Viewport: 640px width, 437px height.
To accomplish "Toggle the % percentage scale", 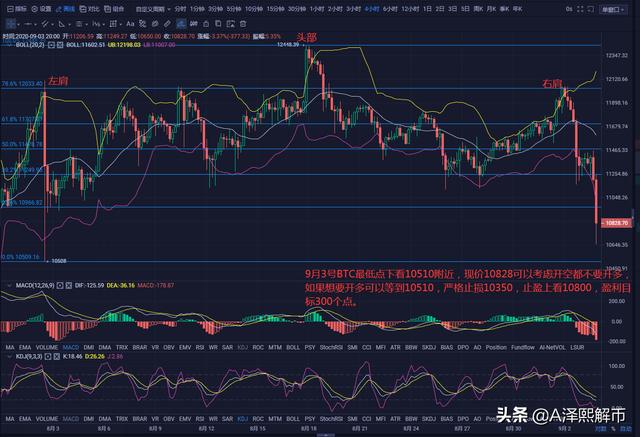I will tap(613, 429).
